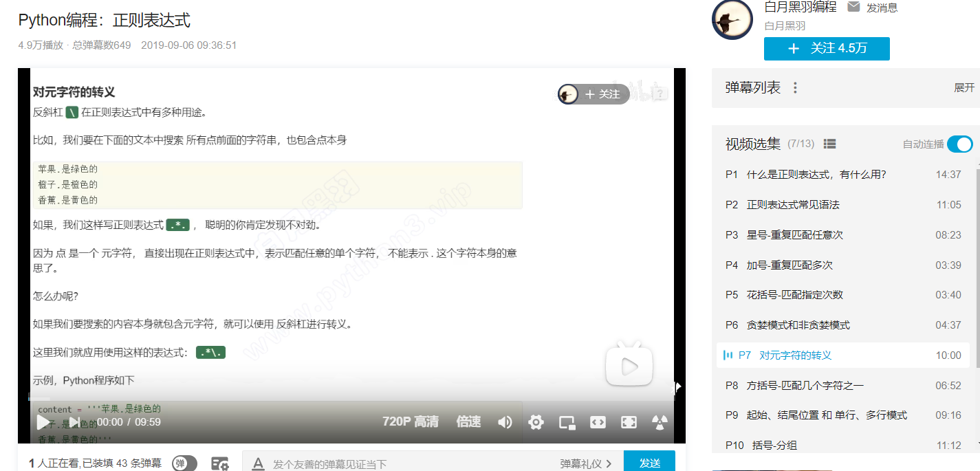This screenshot has width=980, height=471.
Task: Open 弹幕礼仪 etiquette link
Action: tap(585, 464)
